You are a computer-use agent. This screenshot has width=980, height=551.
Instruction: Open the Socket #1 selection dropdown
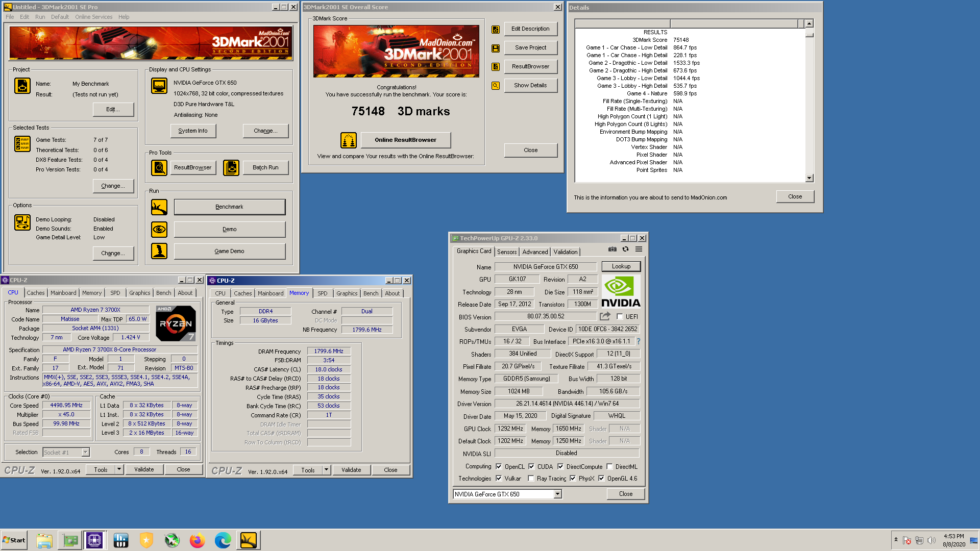tap(85, 452)
